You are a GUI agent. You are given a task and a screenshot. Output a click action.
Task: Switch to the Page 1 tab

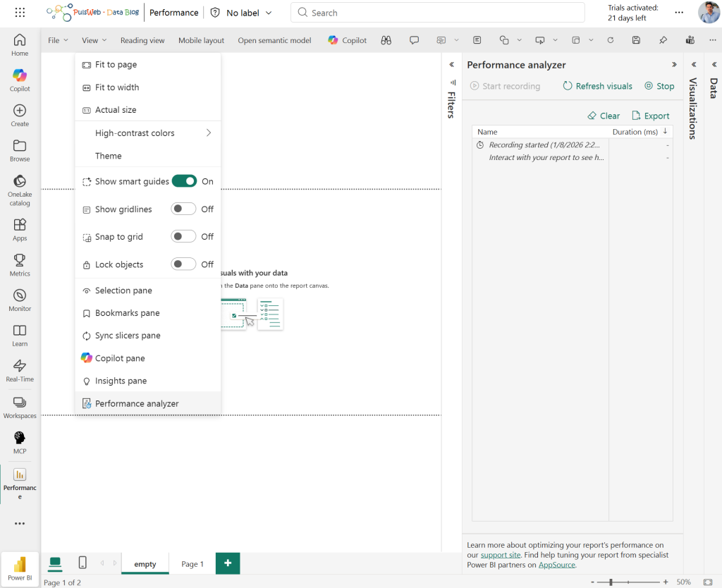coord(192,564)
